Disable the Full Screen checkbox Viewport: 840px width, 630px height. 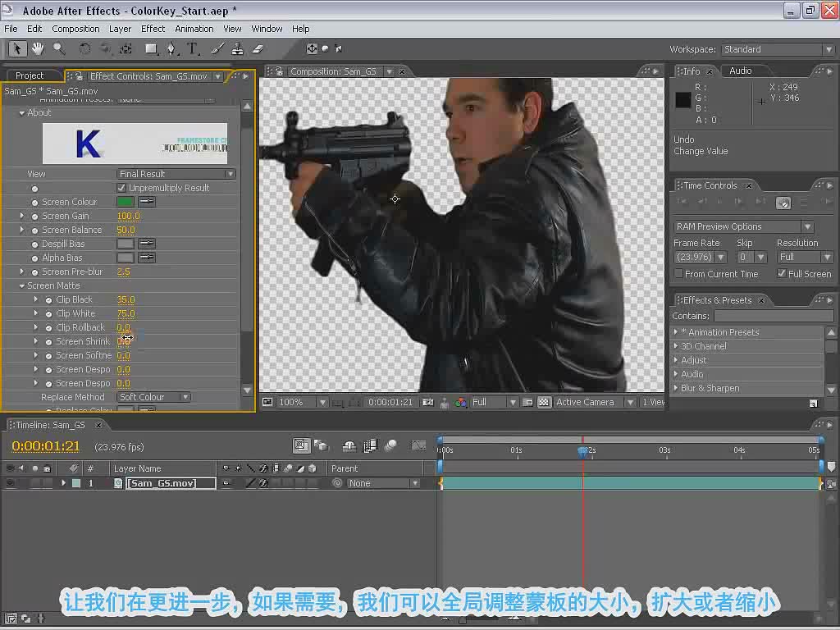(x=782, y=274)
